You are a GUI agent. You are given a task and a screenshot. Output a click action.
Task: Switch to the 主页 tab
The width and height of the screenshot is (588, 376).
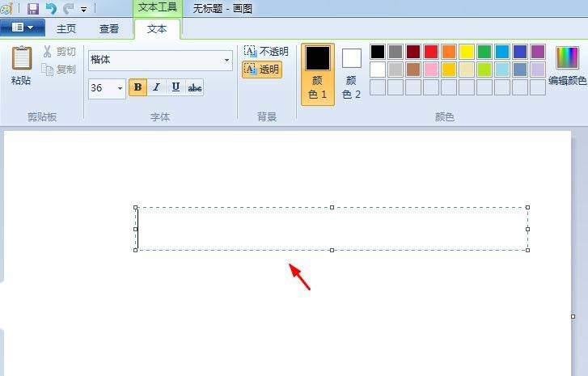[x=66, y=28]
